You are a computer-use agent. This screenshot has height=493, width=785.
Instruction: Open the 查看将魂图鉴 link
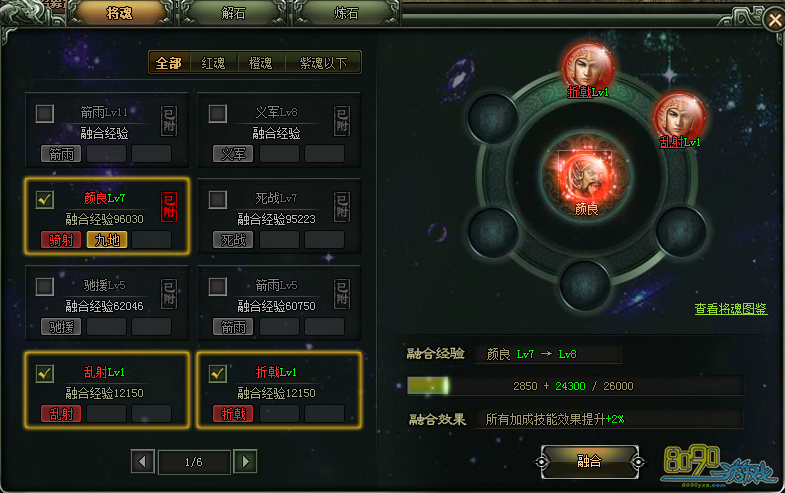click(x=731, y=309)
